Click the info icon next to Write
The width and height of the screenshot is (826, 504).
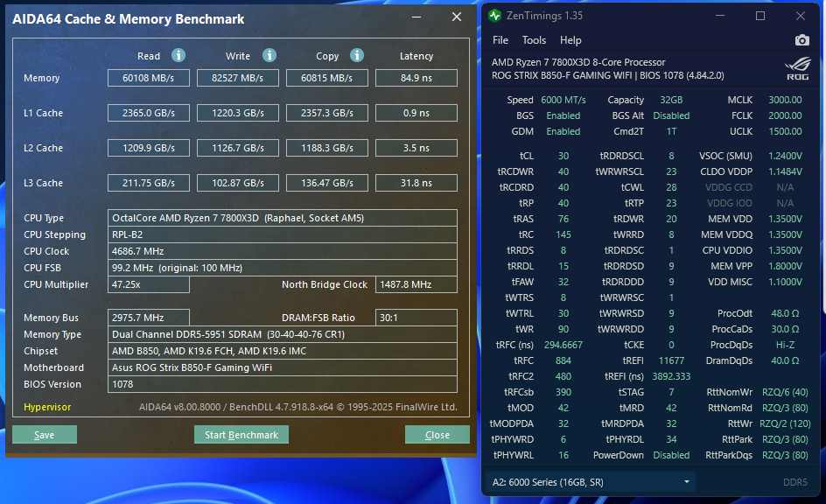pos(269,55)
